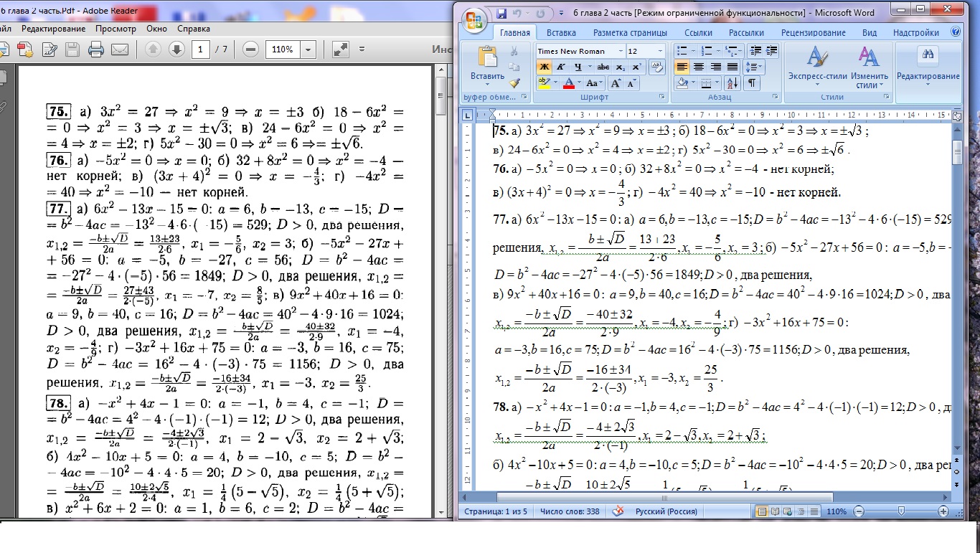980x553 pixels.
Task: Click word count 'Число слов: 338'
Action: point(570,511)
